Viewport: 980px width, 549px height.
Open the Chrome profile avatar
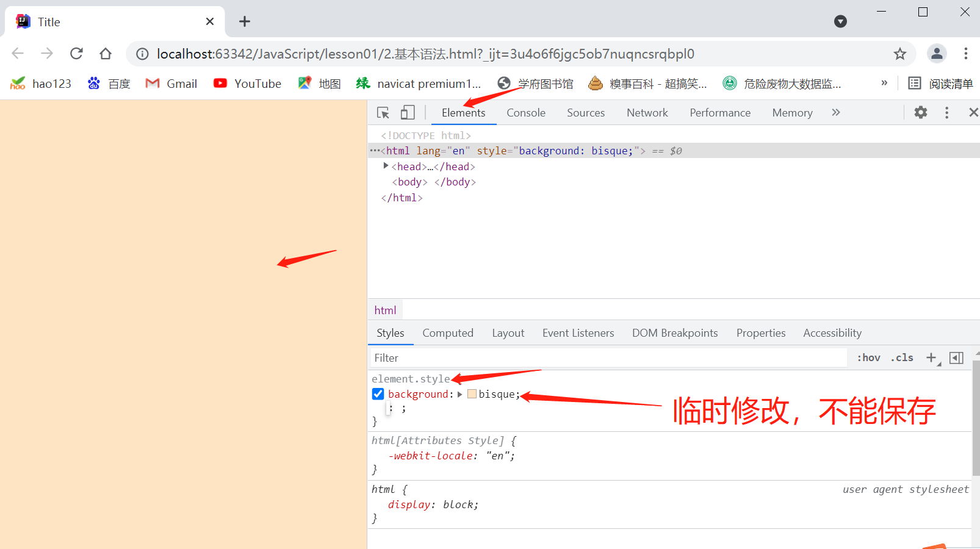point(937,54)
